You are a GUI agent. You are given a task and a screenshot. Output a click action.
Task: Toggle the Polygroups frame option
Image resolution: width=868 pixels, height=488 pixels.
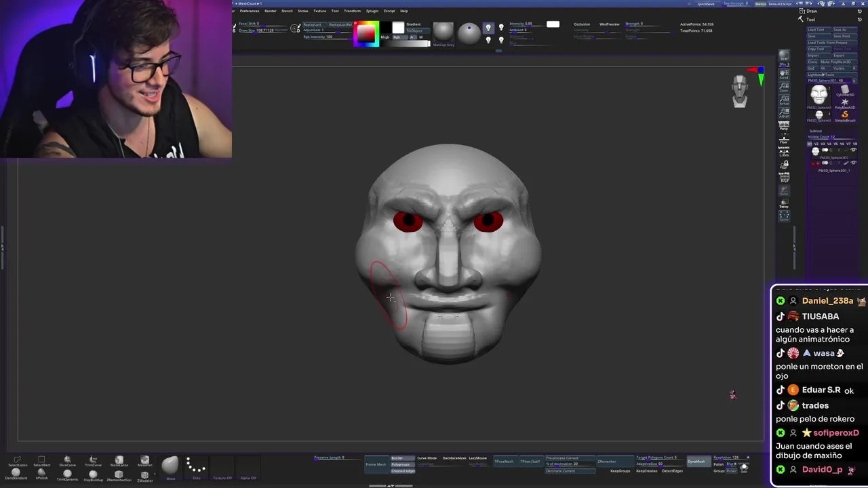pyautogui.click(x=403, y=464)
